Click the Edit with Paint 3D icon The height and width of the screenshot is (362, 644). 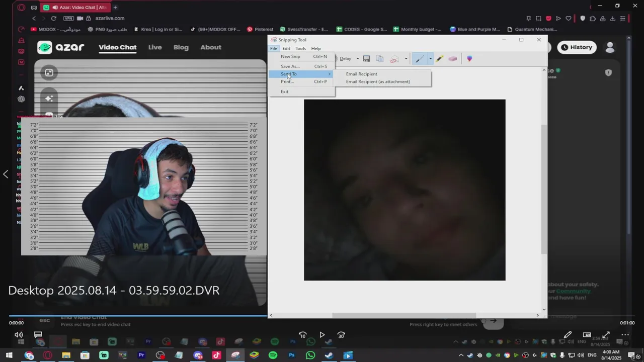469,59
